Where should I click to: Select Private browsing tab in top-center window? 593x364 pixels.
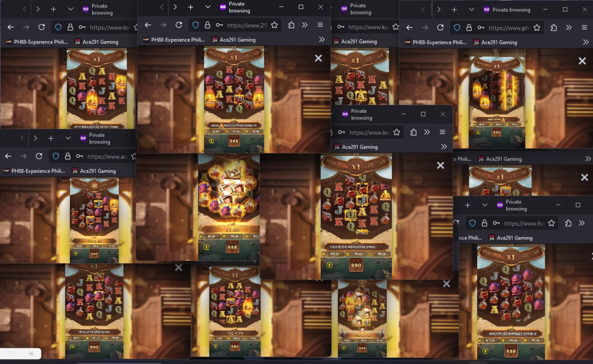click(x=235, y=7)
